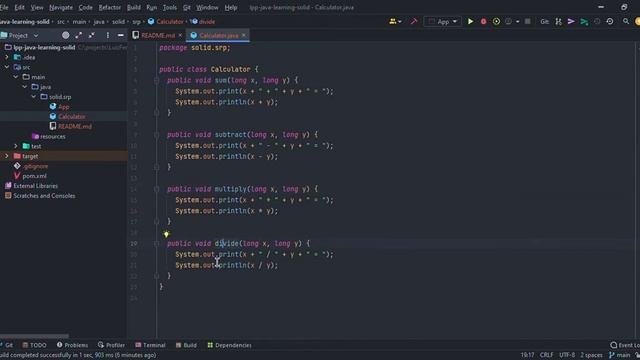The image size is (640, 360).
Task: Expand the .idea folder in the project tree
Action: (7, 58)
